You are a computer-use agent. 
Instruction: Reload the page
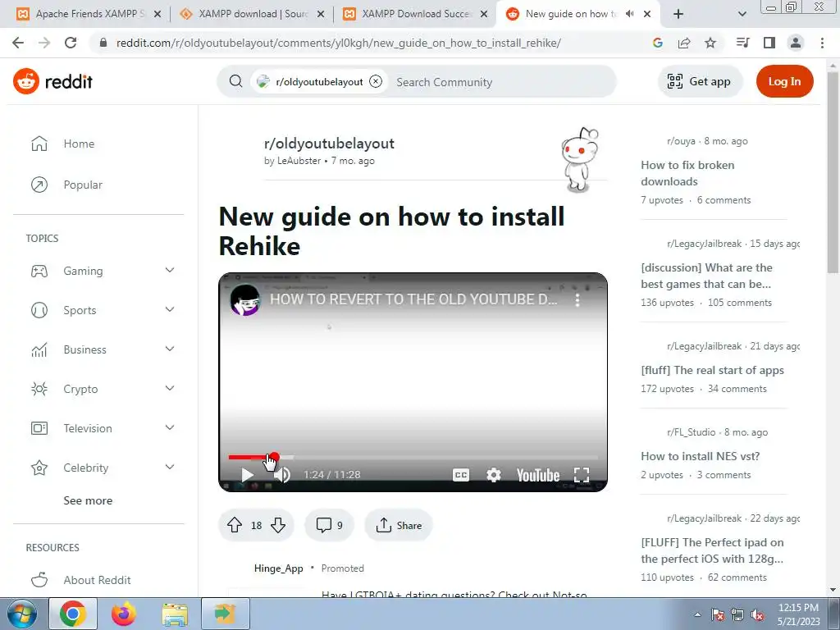click(x=71, y=43)
